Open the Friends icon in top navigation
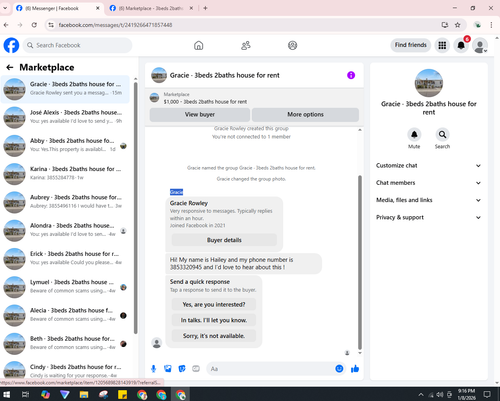This screenshot has height=401, width=500. point(246,45)
